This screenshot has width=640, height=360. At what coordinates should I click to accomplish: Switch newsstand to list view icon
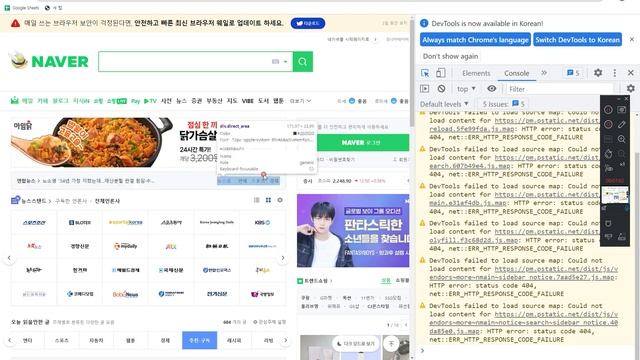pyautogui.click(x=257, y=200)
